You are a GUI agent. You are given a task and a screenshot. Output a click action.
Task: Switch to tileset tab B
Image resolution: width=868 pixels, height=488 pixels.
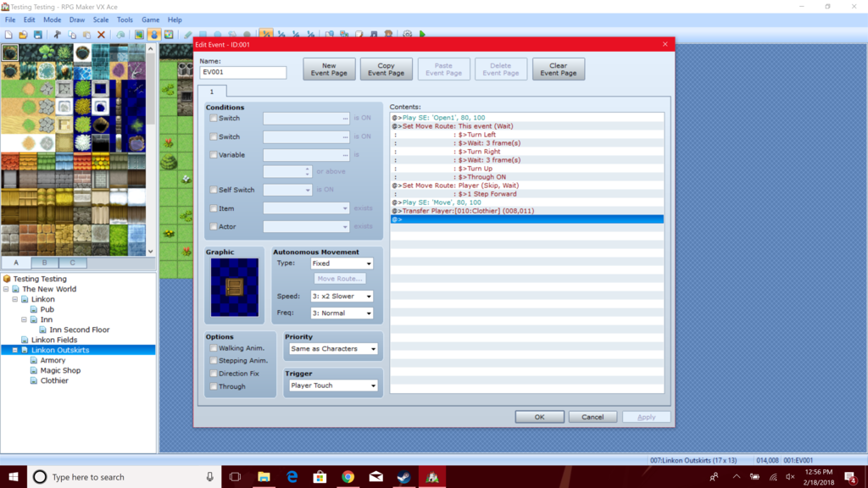click(x=44, y=263)
